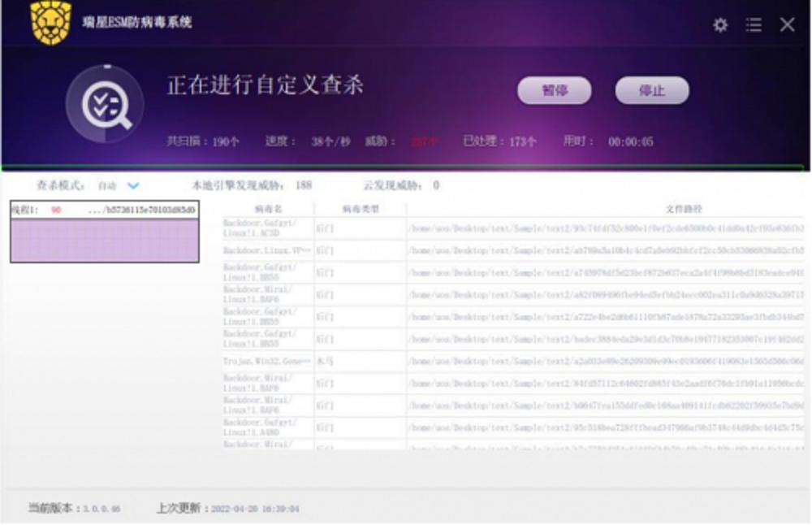Viewport: 812px width, 525px height.
Task: Click the purple thread 1 progress box
Action: tap(105, 240)
